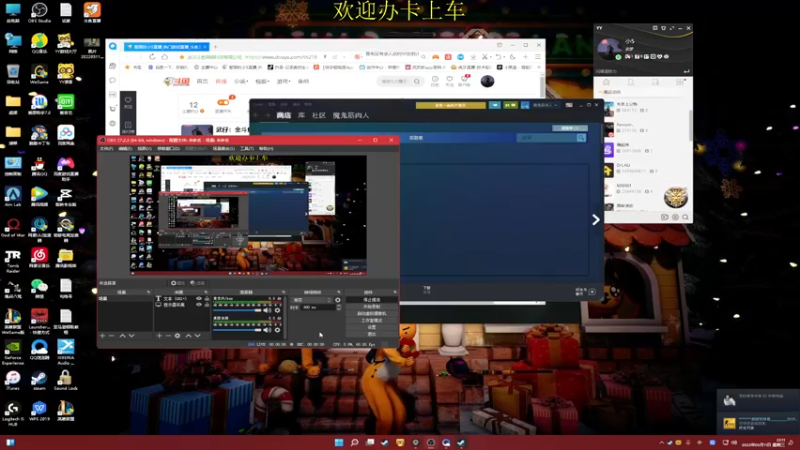Pop out the OBS Controls dock
The width and height of the screenshot is (800, 450).
point(395,292)
